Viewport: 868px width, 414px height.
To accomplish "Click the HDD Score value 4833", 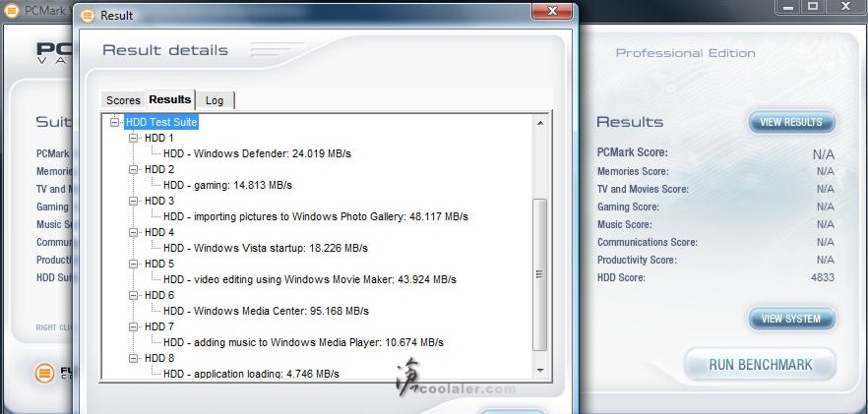I will 823,278.
